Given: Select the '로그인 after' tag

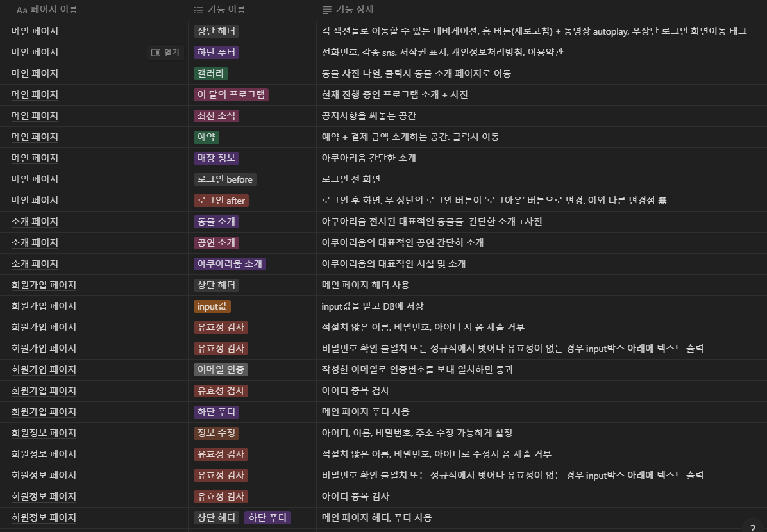Looking at the screenshot, I should pos(221,201).
